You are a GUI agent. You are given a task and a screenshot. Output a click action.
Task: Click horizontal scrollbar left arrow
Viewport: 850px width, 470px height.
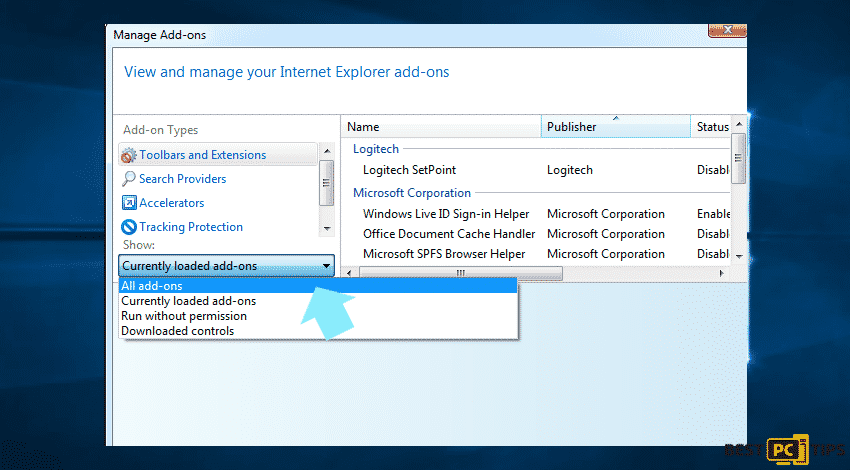click(349, 273)
